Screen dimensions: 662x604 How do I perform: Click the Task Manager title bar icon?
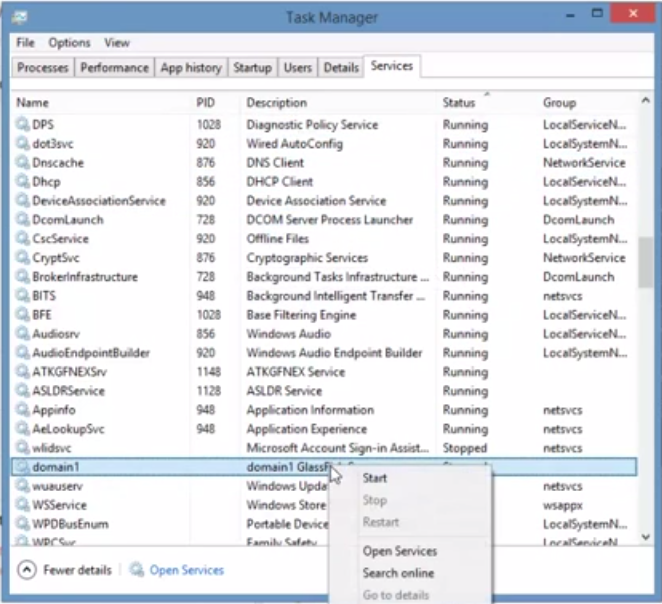point(19,17)
